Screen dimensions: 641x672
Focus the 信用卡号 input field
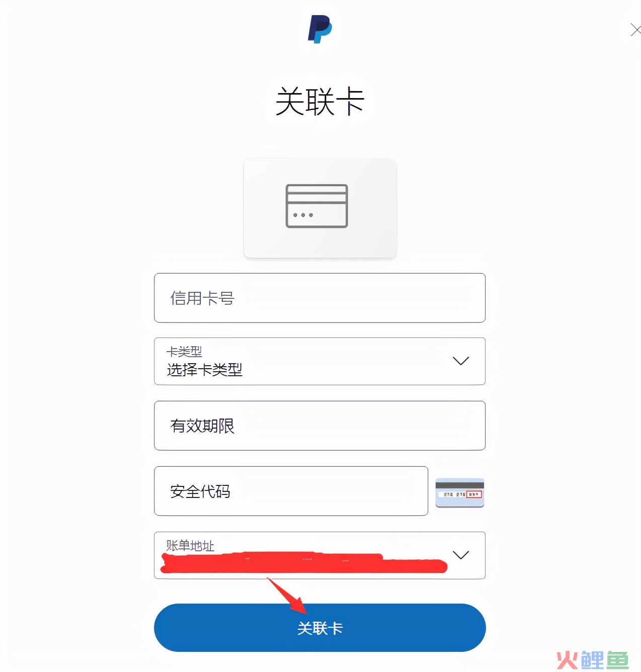tap(319, 298)
